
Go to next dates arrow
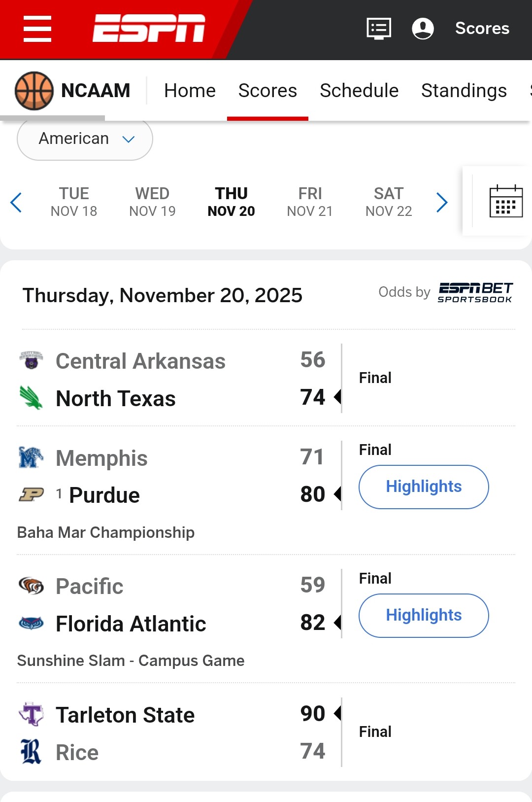[442, 202]
